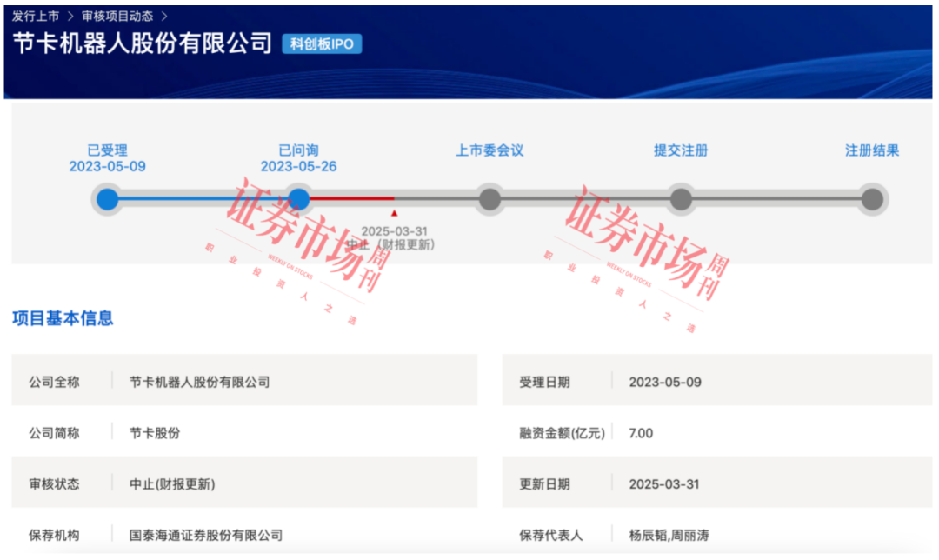Select the 注册结果 timeline node circle

pyautogui.click(x=872, y=199)
